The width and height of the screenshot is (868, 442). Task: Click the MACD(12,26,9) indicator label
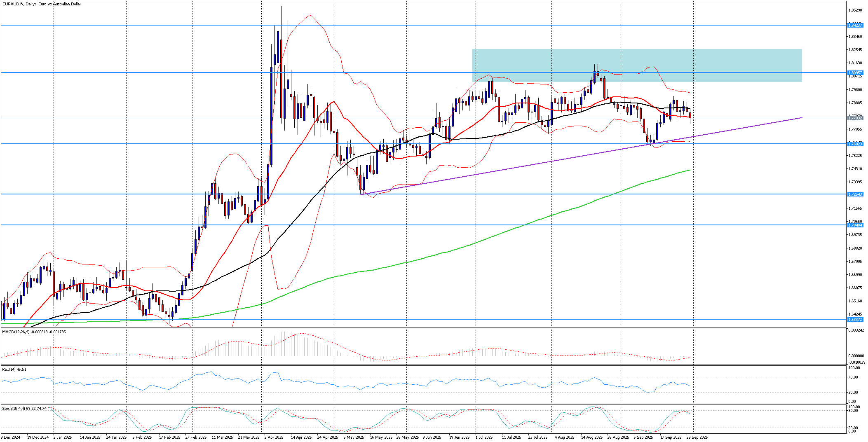[x=34, y=332]
